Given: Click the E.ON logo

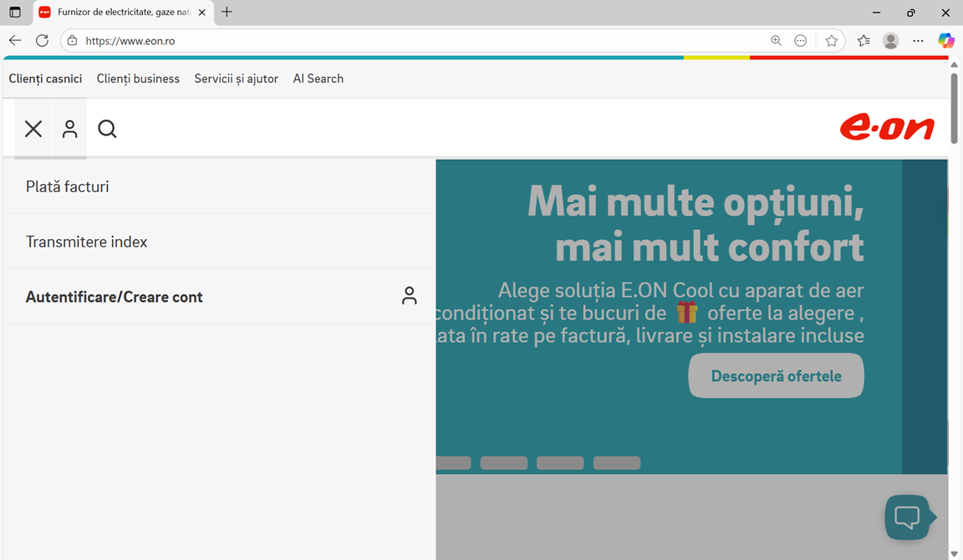Looking at the screenshot, I should 887,127.
